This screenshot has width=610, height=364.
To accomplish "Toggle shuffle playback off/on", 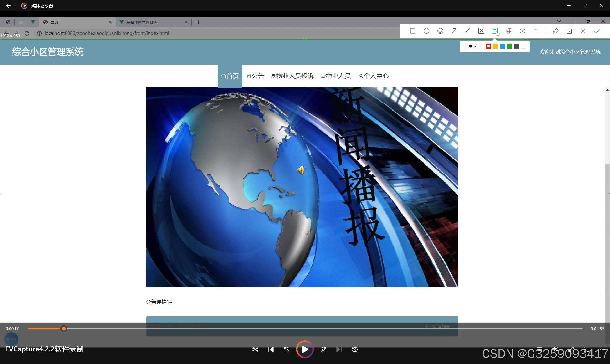I will coord(255,349).
